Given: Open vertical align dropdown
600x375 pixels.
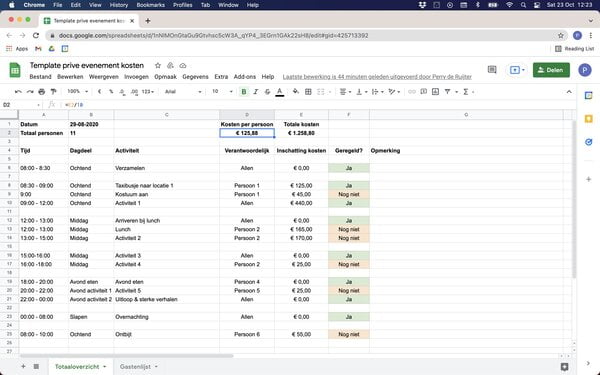Looking at the screenshot, I should [361, 92].
